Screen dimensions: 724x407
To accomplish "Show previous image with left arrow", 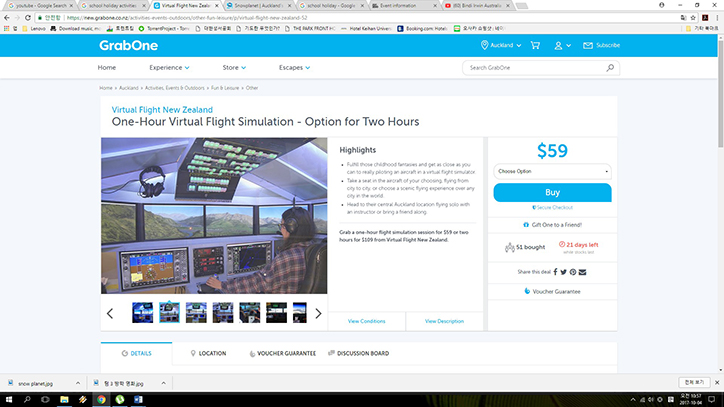I will pyautogui.click(x=110, y=313).
